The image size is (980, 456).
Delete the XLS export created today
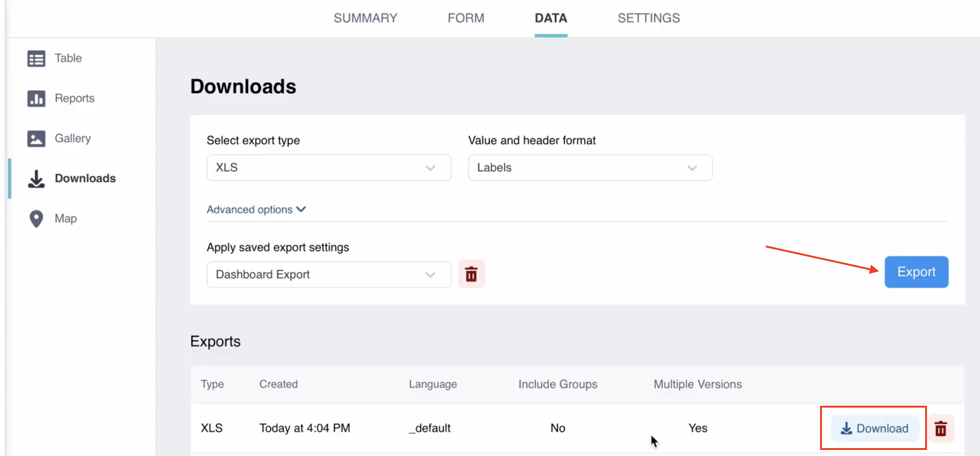point(941,428)
